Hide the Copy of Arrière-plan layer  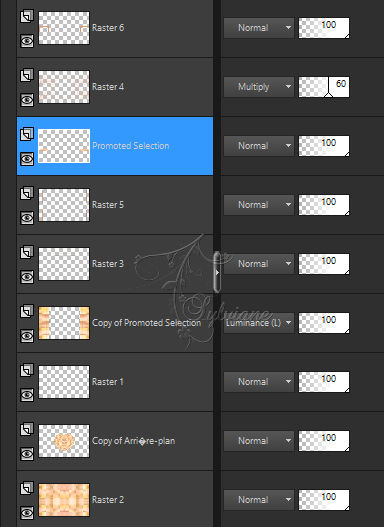27,454
